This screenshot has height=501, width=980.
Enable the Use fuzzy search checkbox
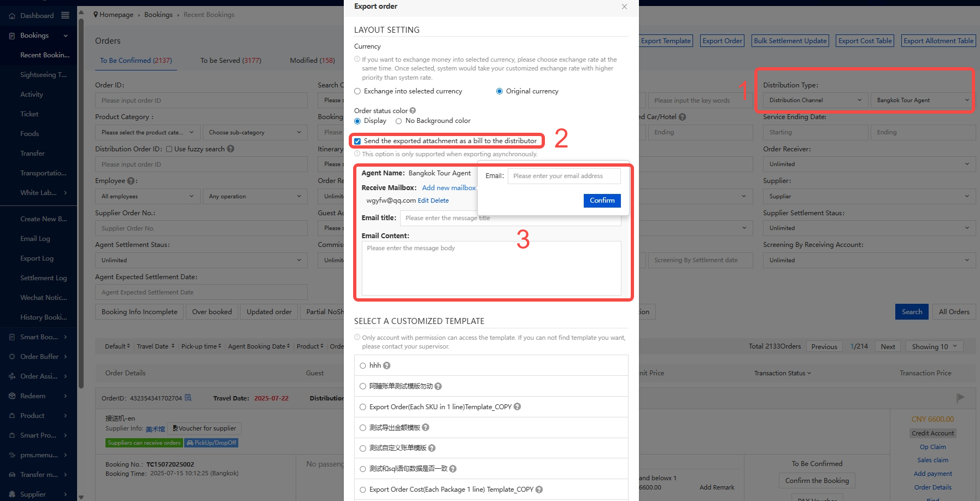pos(169,149)
